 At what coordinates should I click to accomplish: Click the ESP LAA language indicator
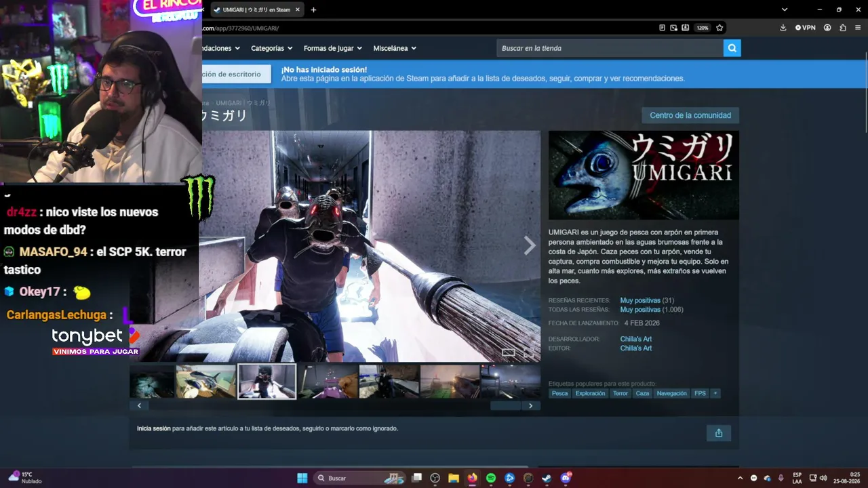797,478
